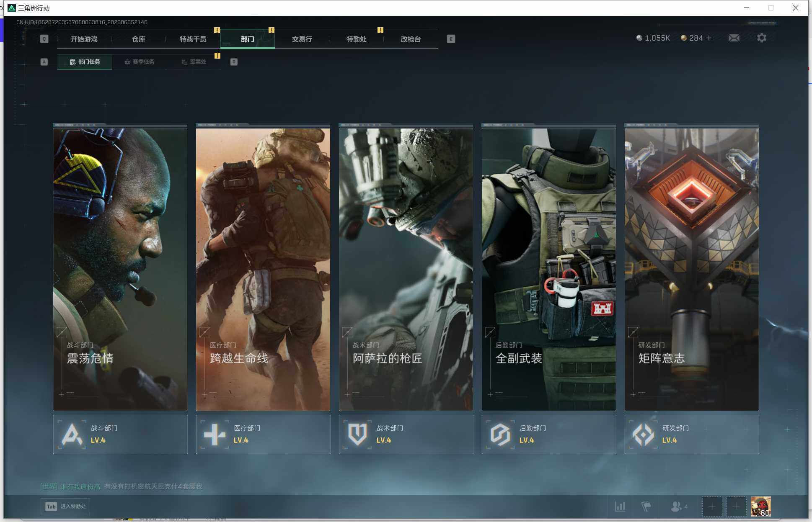Click the 后勤部门 LV.4 panel
This screenshot has width=812, height=522.
tap(549, 434)
